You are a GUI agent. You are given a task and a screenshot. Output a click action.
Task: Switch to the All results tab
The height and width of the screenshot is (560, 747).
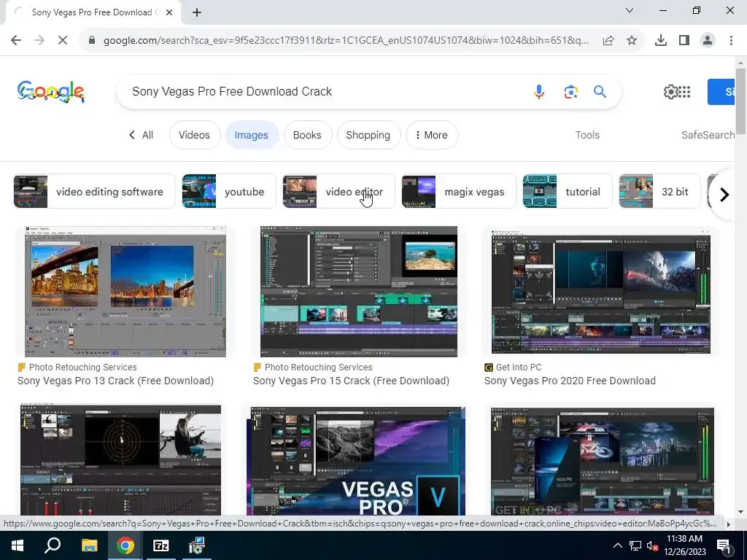pos(141,135)
